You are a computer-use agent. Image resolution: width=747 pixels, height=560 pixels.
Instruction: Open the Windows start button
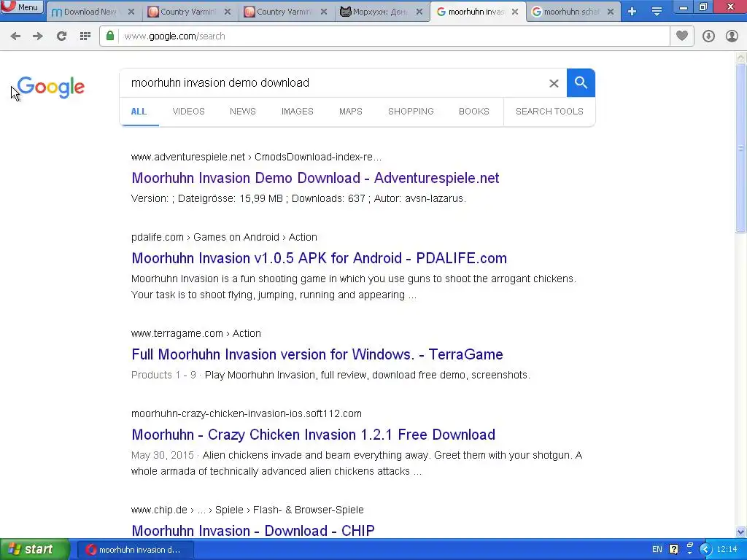pos(34,550)
